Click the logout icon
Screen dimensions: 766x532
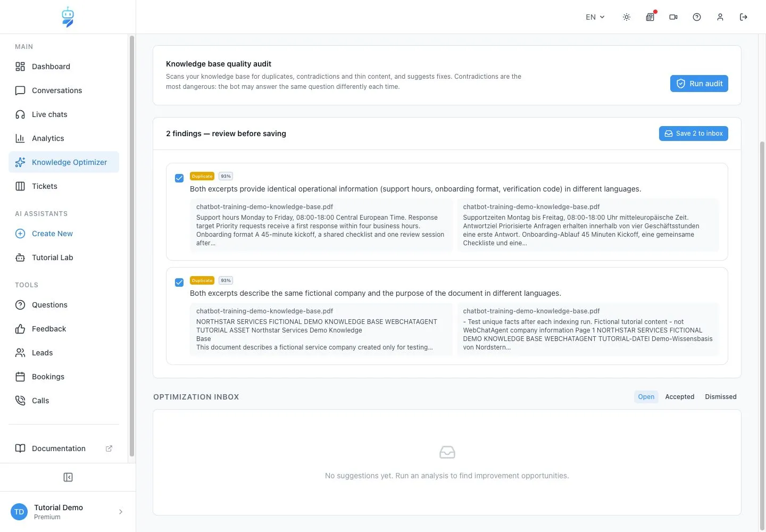(x=744, y=17)
